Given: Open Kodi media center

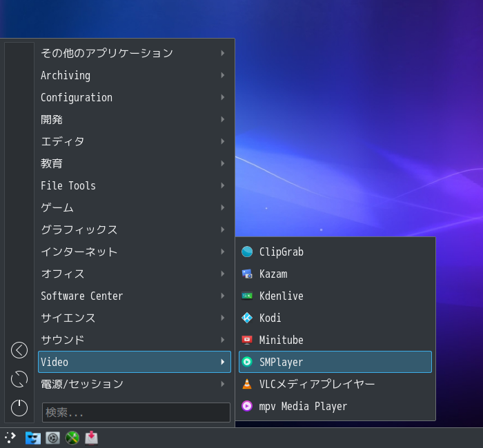Looking at the screenshot, I should click(335, 318).
